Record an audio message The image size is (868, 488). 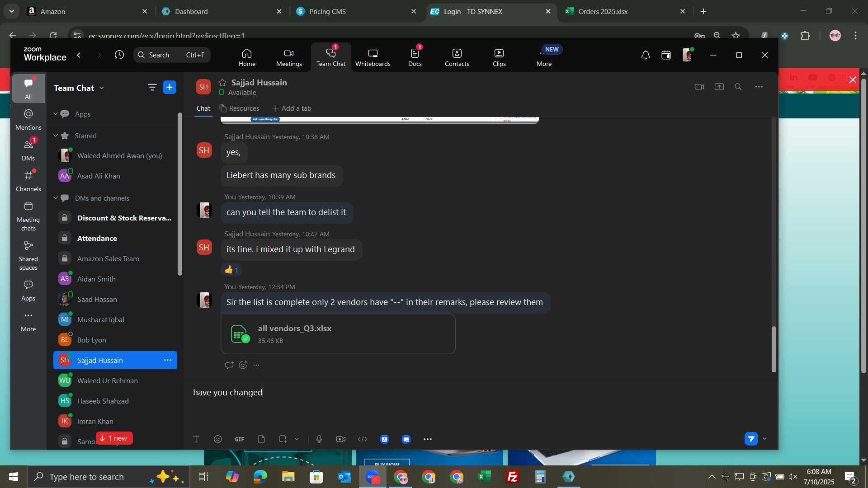[x=319, y=439]
